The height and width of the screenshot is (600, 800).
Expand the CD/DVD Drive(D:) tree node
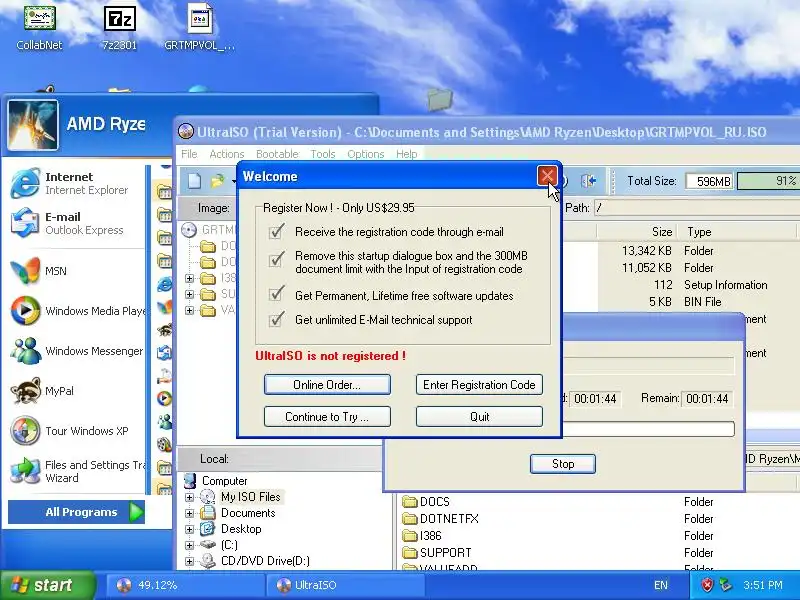tap(189, 561)
